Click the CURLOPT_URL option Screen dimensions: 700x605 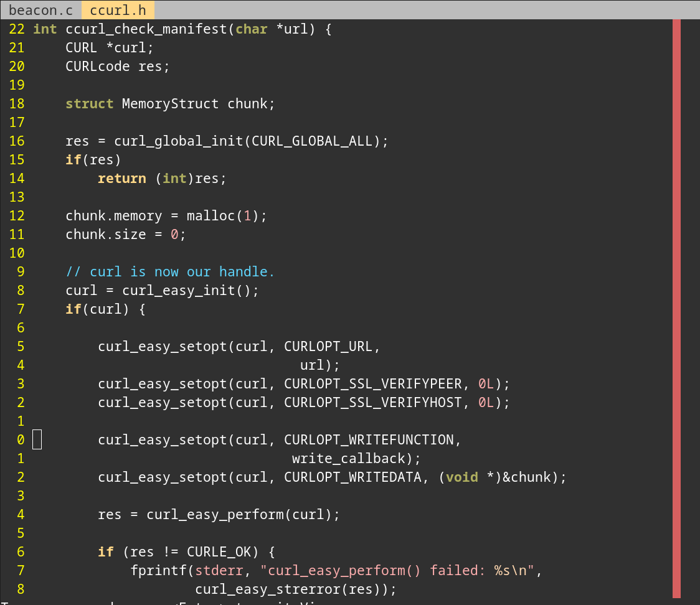point(328,346)
